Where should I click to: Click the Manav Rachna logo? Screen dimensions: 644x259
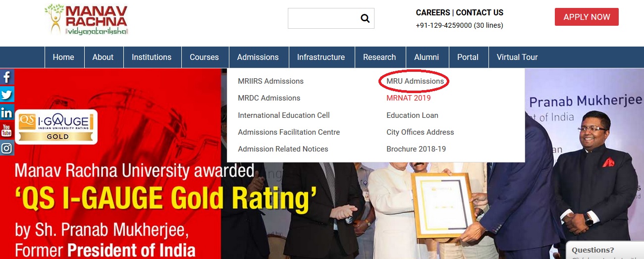[x=86, y=20]
